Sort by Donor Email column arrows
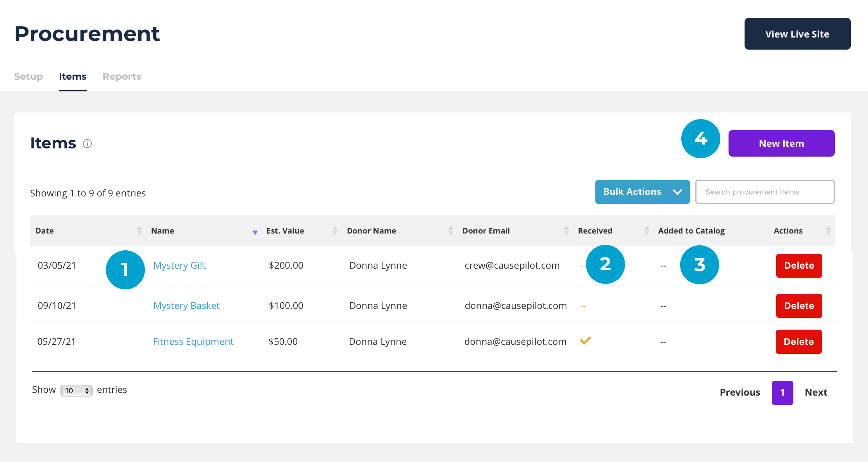The width and height of the screenshot is (868, 462). click(x=566, y=230)
